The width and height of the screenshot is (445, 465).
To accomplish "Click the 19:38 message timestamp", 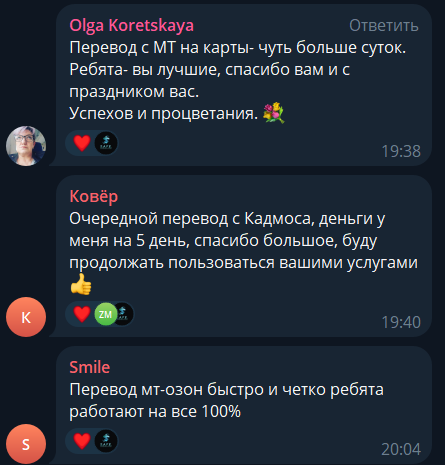I will (401, 151).
